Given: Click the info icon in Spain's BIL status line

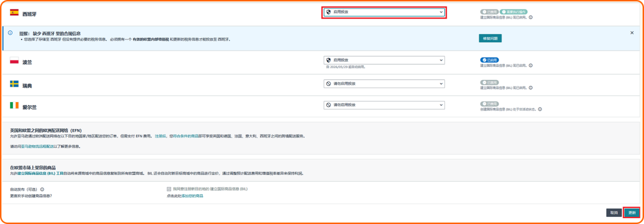Looking at the screenshot, I should coord(531,17).
